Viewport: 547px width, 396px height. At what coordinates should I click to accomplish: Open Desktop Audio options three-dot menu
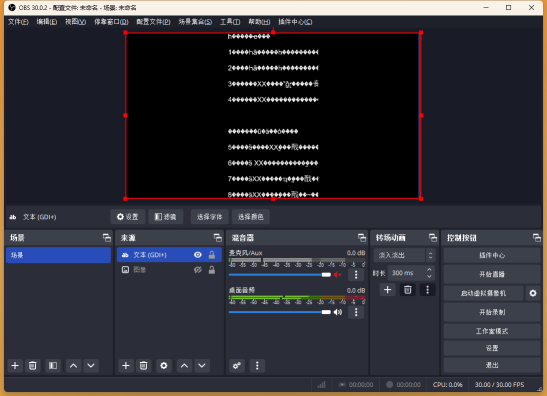click(x=356, y=312)
